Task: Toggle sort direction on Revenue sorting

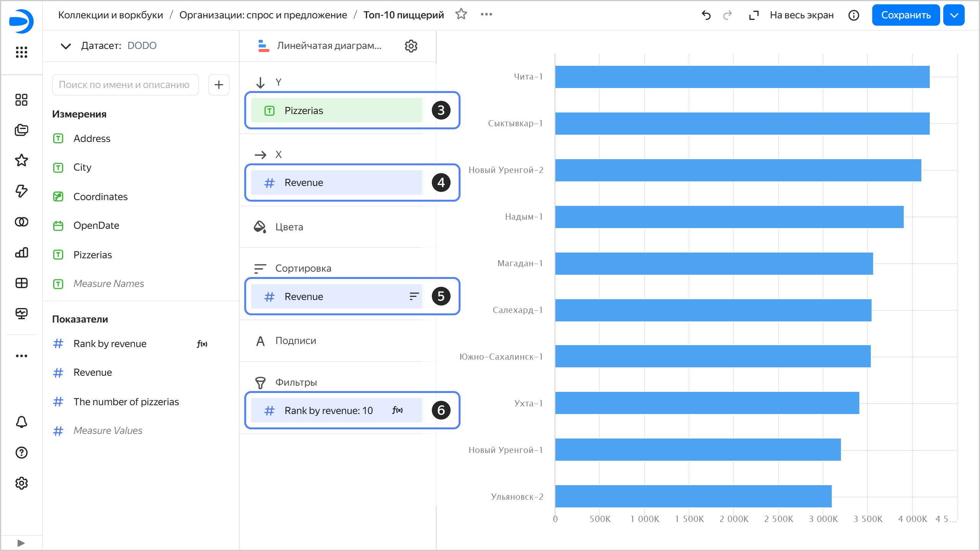Action: click(414, 297)
